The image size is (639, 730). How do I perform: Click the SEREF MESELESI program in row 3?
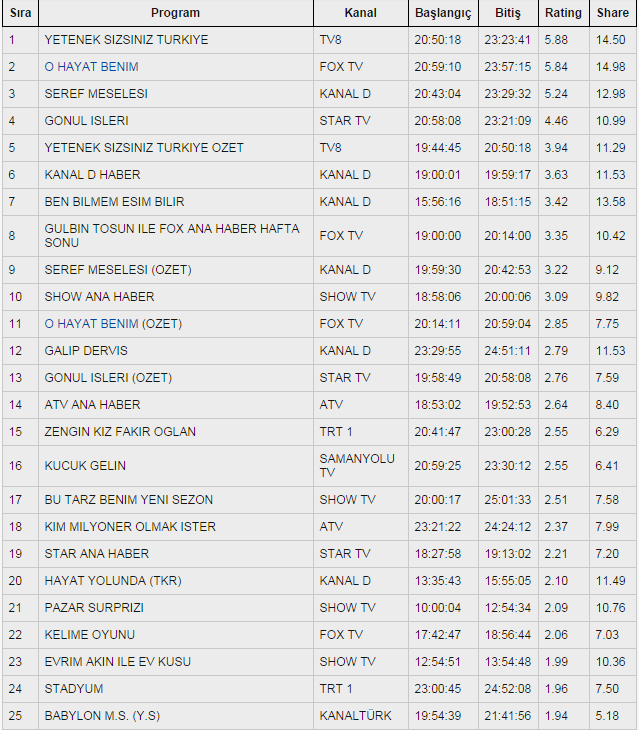(96, 94)
